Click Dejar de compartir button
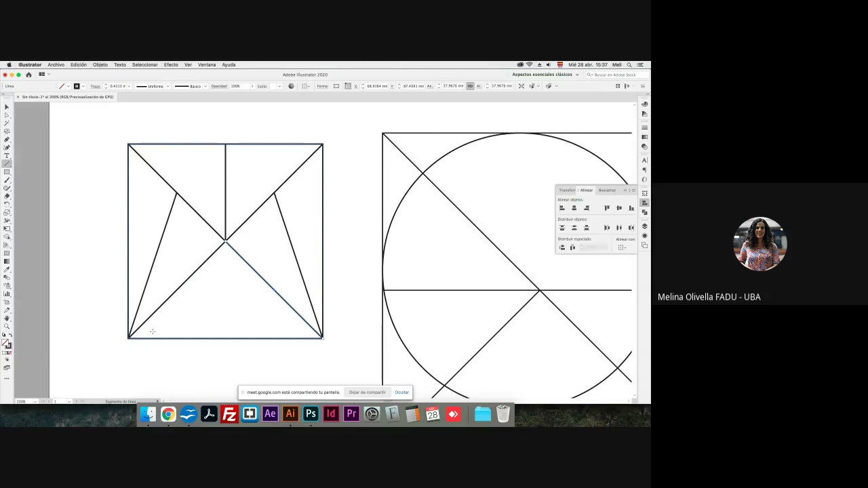This screenshot has width=868, height=488. click(x=367, y=392)
